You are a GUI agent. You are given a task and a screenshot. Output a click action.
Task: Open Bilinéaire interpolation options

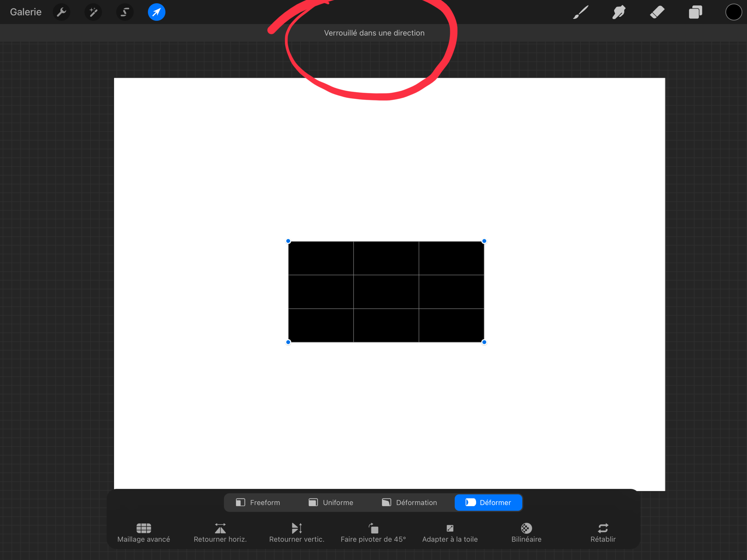click(526, 532)
